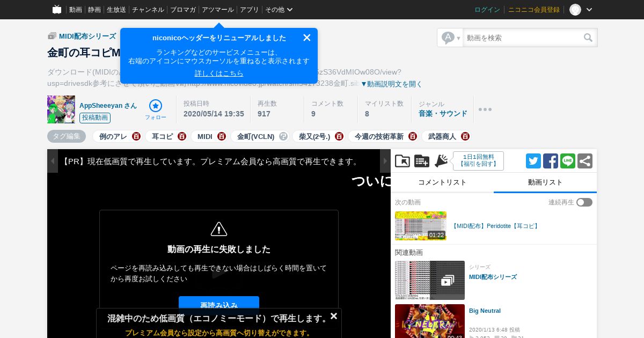
Task: Open the 武器商人 tag
Action: pyautogui.click(x=442, y=136)
